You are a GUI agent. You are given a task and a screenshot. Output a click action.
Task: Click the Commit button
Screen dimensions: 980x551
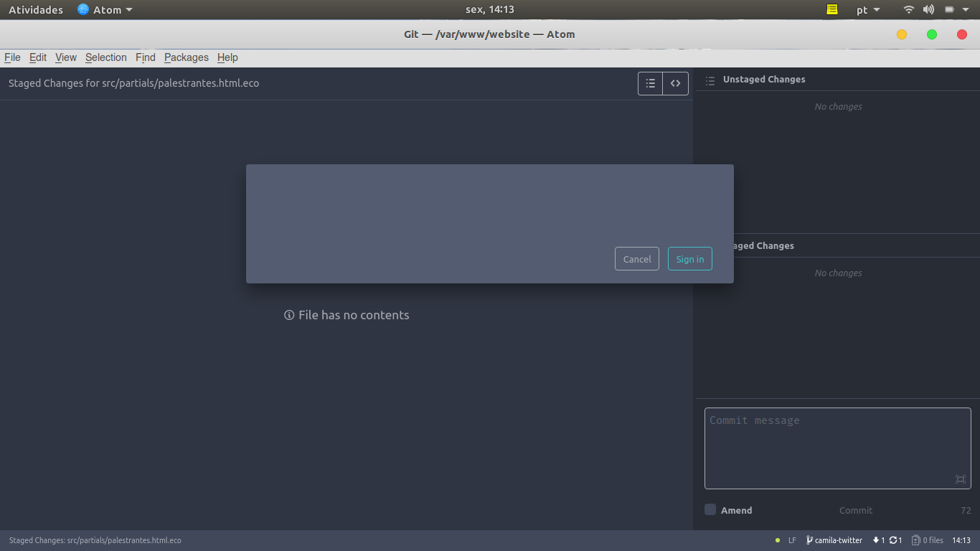[856, 510]
